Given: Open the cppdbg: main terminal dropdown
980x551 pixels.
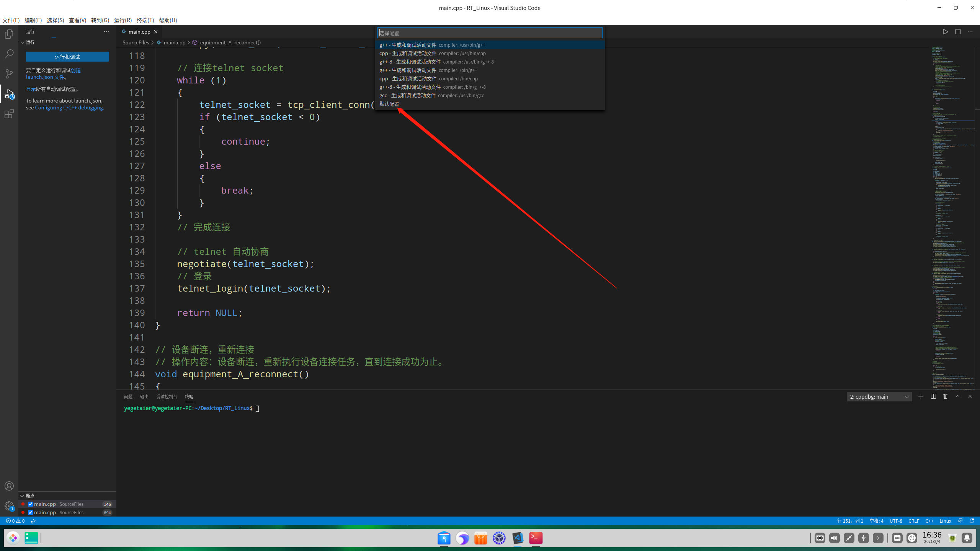Looking at the screenshot, I should 879,397.
